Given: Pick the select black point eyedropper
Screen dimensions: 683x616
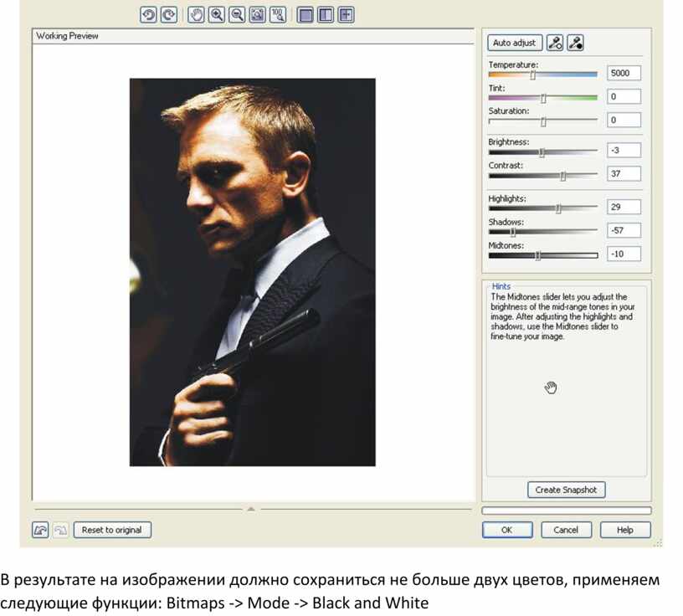Looking at the screenshot, I should coord(575,43).
